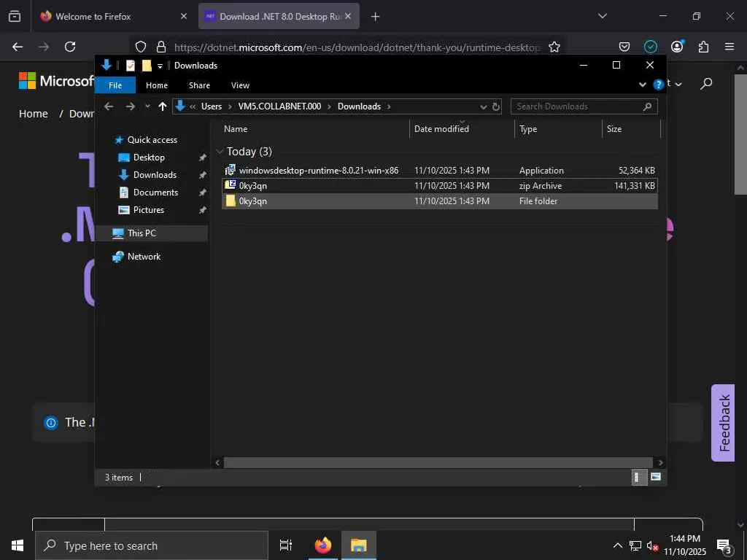747x560 pixels.
Task: Select windowsdesktop-runtime-8.0.21-win-x86 file
Action: tap(440, 171)
